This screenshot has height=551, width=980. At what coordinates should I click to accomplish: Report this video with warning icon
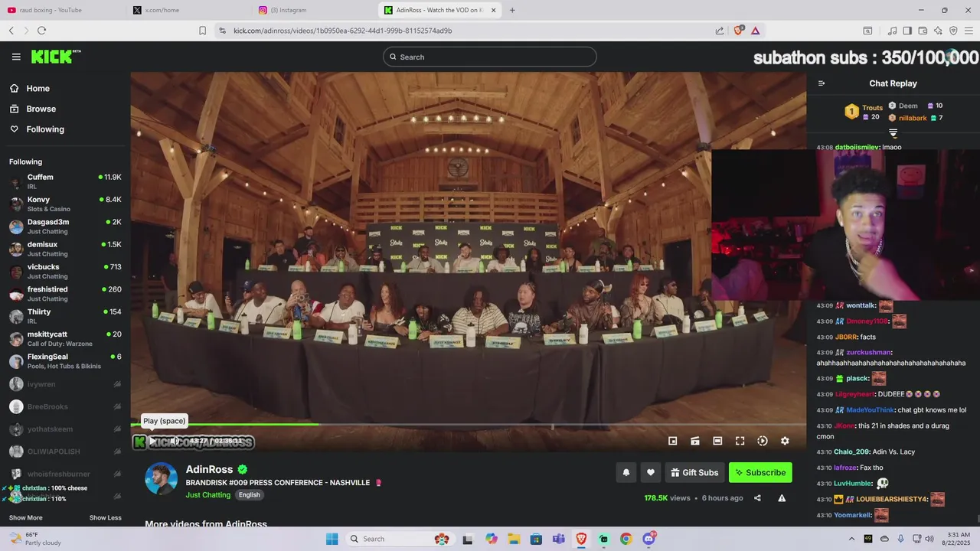782,498
